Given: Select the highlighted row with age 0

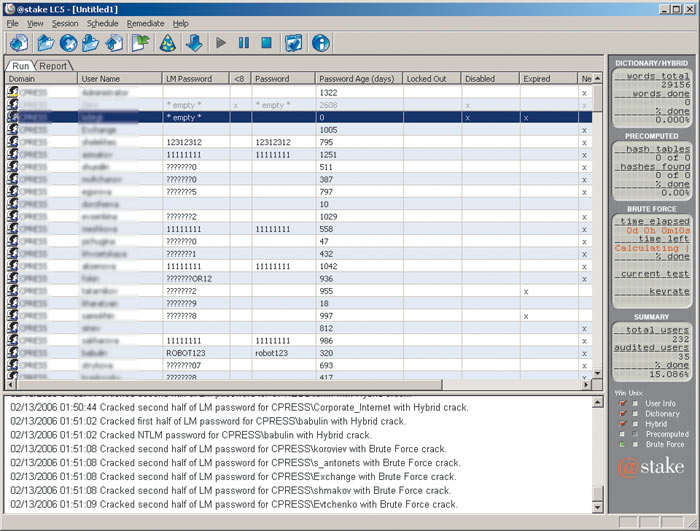Looking at the screenshot, I should coord(299,117).
